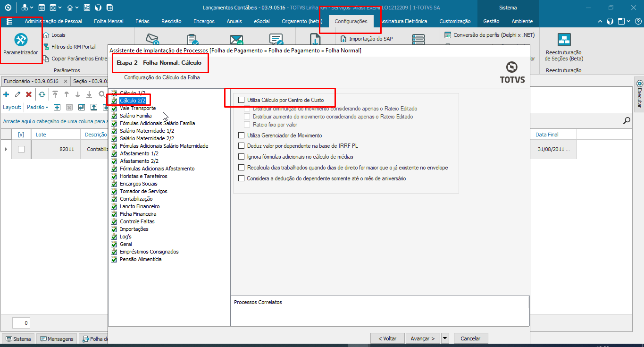The width and height of the screenshot is (644, 347).
Task: Click the TOTVS logo icon at top left
Action: (8, 8)
